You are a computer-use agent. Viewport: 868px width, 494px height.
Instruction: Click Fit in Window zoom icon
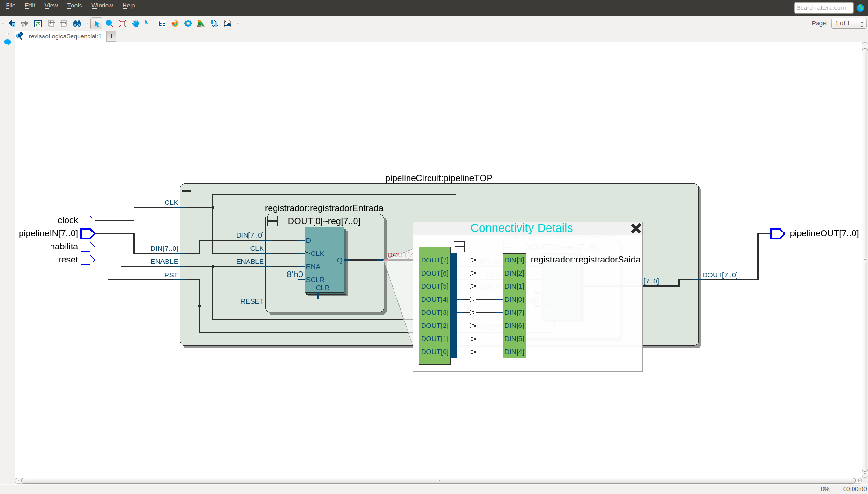(123, 23)
